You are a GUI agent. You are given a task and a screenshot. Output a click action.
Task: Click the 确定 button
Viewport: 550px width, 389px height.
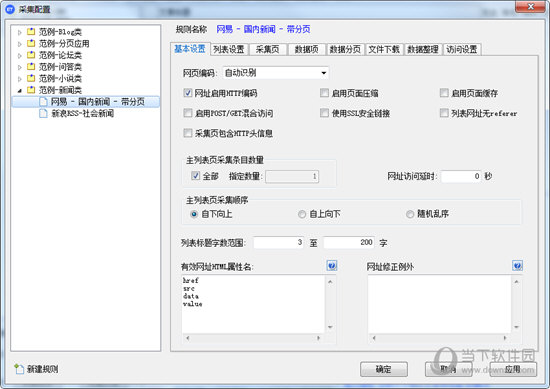(384, 369)
